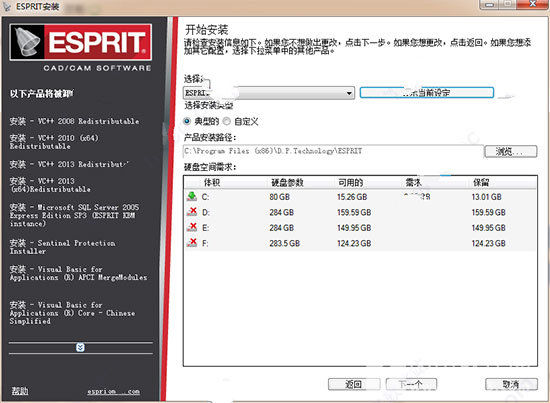550x403 pixels.
Task: Click the red X icon for drive E:
Action: (x=192, y=227)
